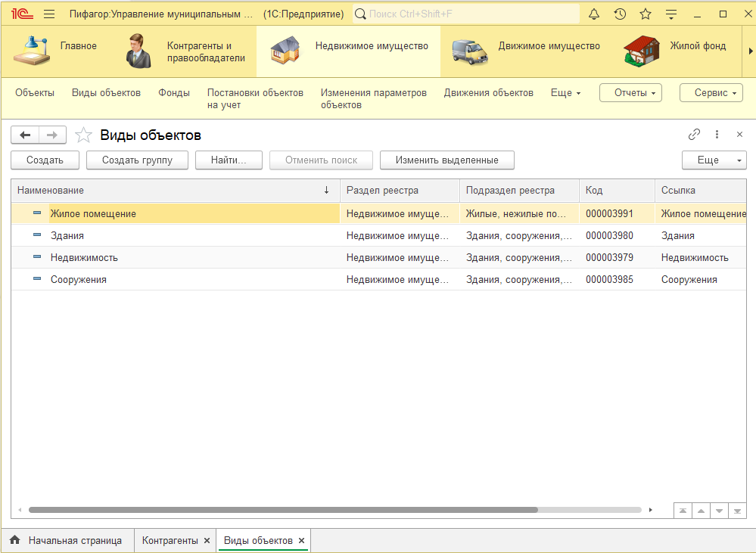This screenshot has height=553, width=756.
Task: Click the Изменить выделенные button
Action: (x=447, y=160)
